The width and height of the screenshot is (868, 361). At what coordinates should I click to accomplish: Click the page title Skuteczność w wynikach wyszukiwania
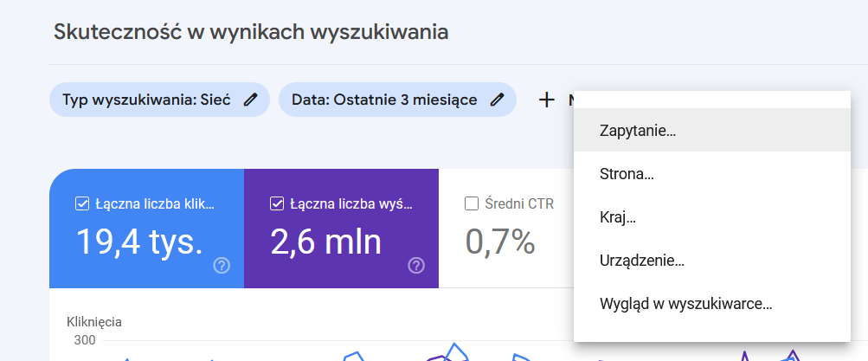click(x=251, y=32)
